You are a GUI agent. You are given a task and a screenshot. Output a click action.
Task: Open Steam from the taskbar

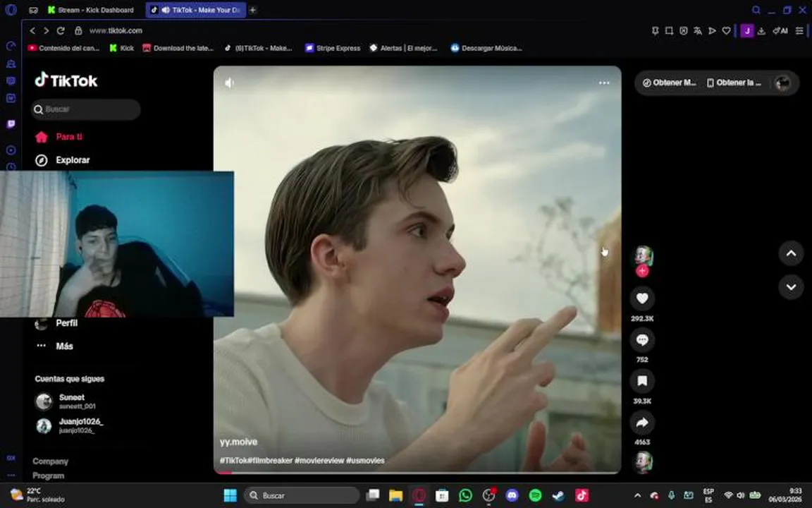[558, 495]
